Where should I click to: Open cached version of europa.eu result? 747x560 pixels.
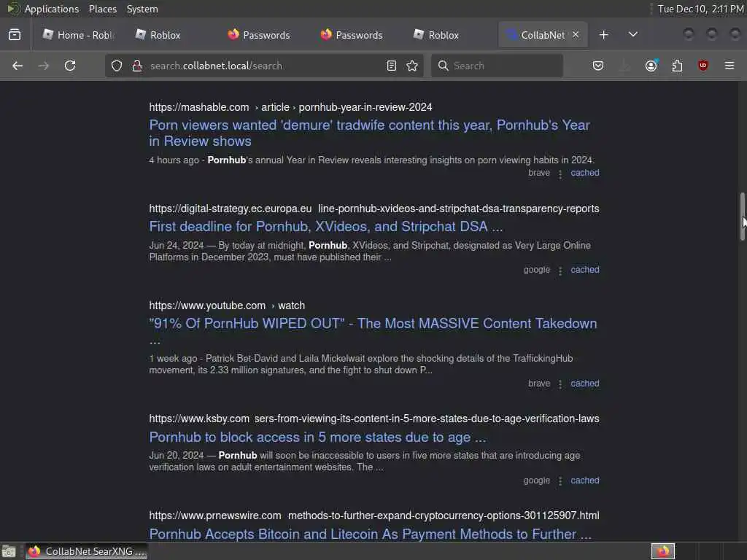[x=585, y=270]
